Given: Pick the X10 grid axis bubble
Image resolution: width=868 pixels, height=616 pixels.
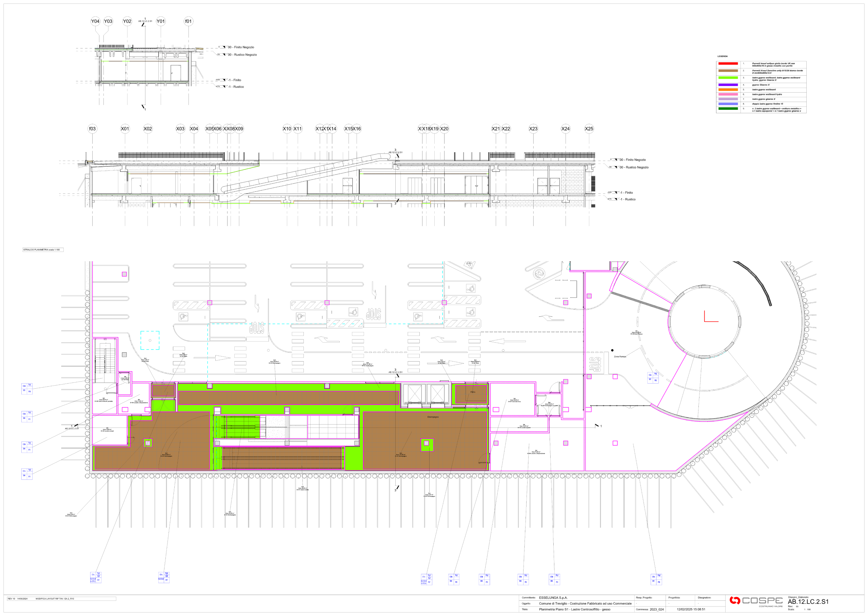Looking at the screenshot, I should (287, 128).
